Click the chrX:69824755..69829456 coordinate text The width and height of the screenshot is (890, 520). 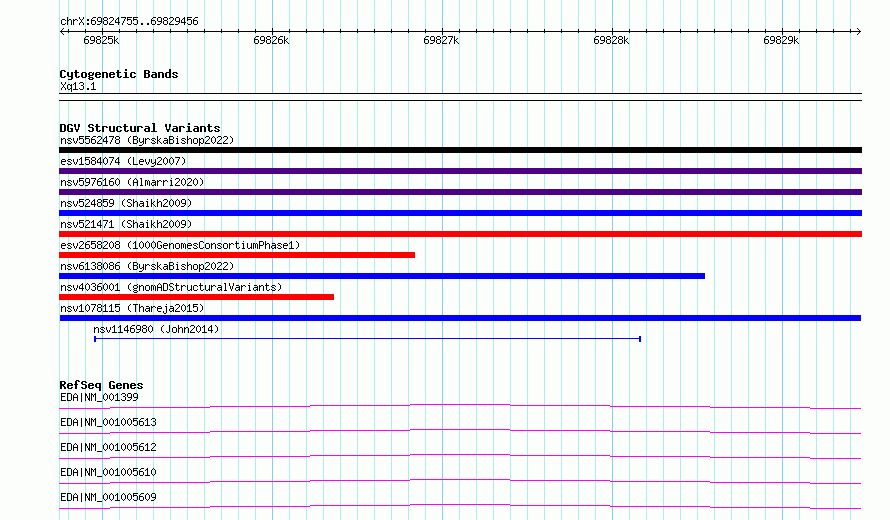point(129,22)
